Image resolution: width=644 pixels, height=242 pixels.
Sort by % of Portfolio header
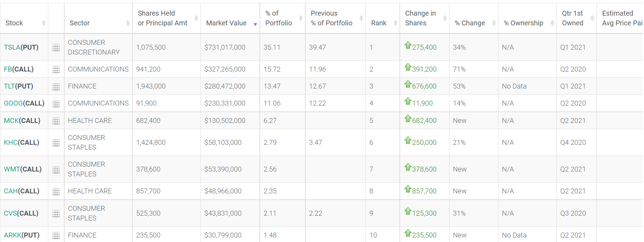tap(279, 18)
